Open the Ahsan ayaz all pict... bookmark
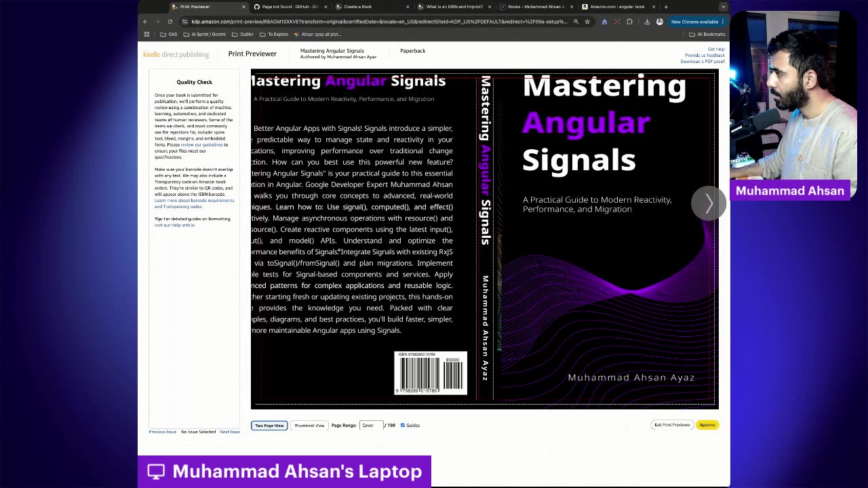Image resolution: width=868 pixels, height=488 pixels. pos(317,34)
